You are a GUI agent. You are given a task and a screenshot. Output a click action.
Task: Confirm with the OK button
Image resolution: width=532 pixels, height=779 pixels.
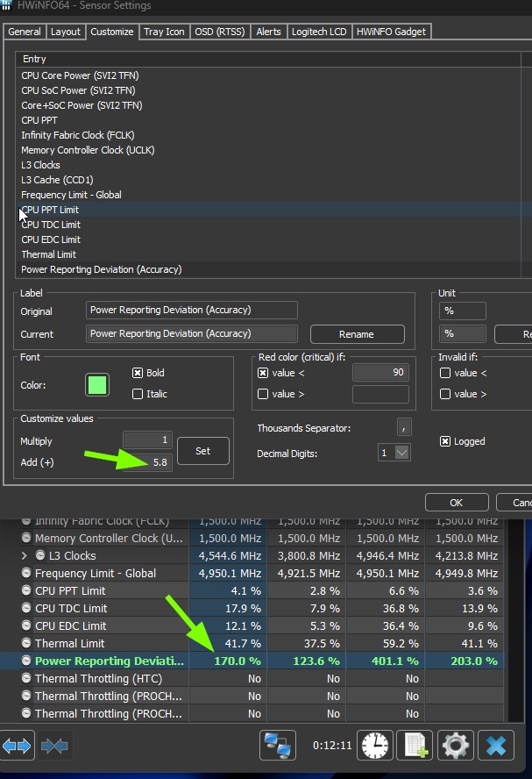(457, 503)
